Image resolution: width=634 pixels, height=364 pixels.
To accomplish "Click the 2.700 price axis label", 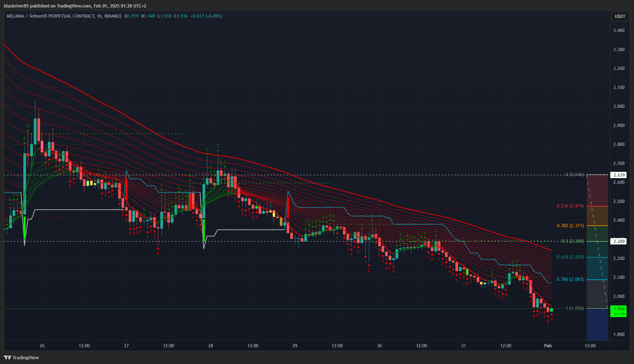I will [x=619, y=163].
